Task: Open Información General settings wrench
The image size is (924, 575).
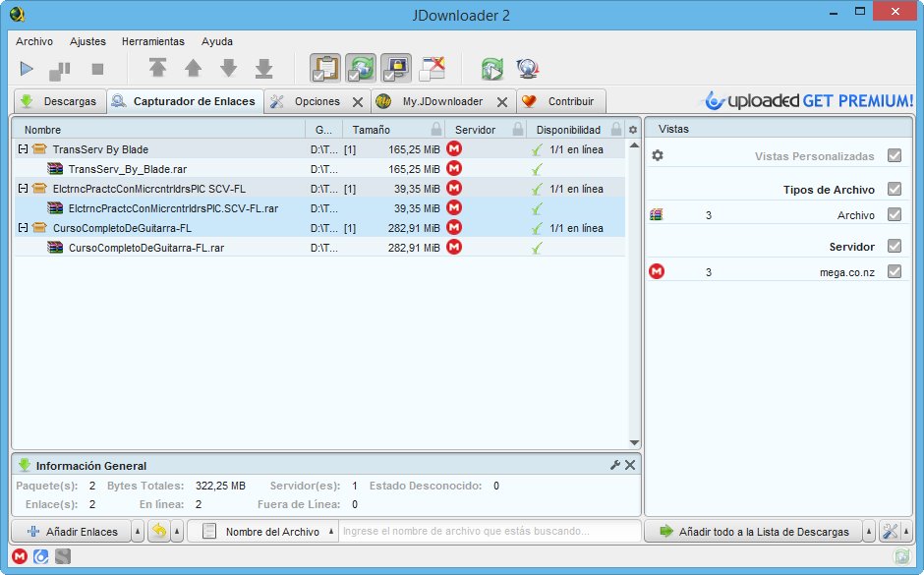Action: [615, 465]
